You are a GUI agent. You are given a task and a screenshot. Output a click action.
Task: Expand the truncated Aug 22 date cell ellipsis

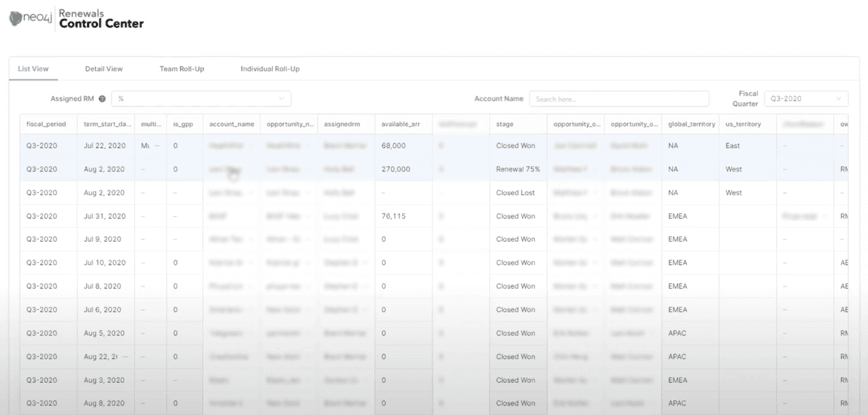(x=124, y=356)
